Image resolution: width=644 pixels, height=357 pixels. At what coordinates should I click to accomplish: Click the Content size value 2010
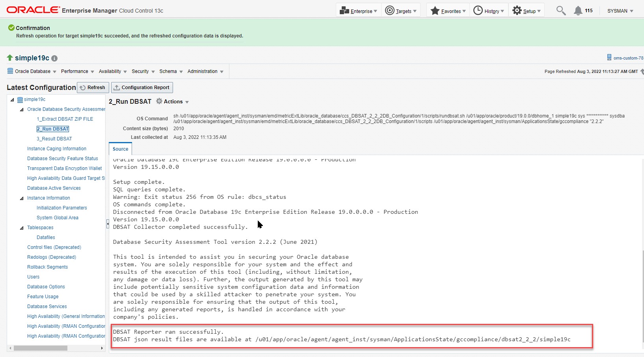179,129
